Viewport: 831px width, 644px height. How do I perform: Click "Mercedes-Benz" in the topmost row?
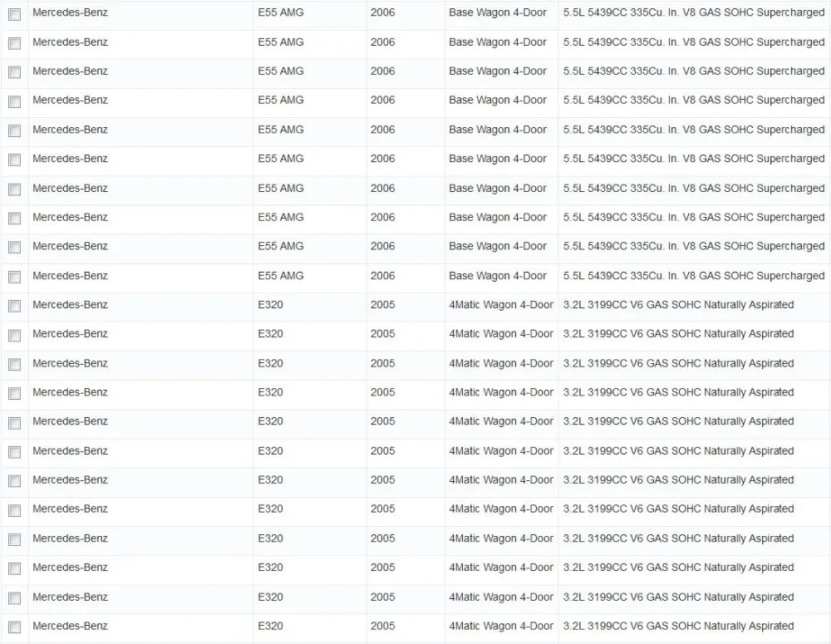tap(70, 12)
